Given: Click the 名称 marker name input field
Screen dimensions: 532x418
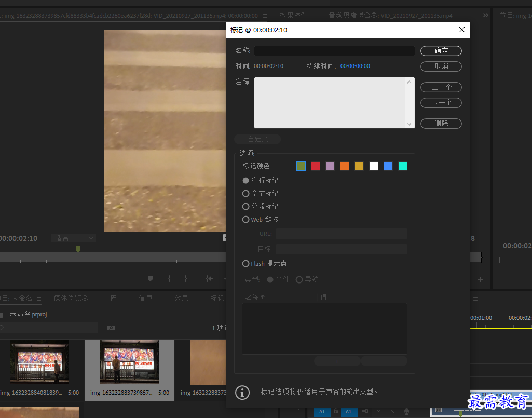Looking at the screenshot, I should (x=334, y=51).
